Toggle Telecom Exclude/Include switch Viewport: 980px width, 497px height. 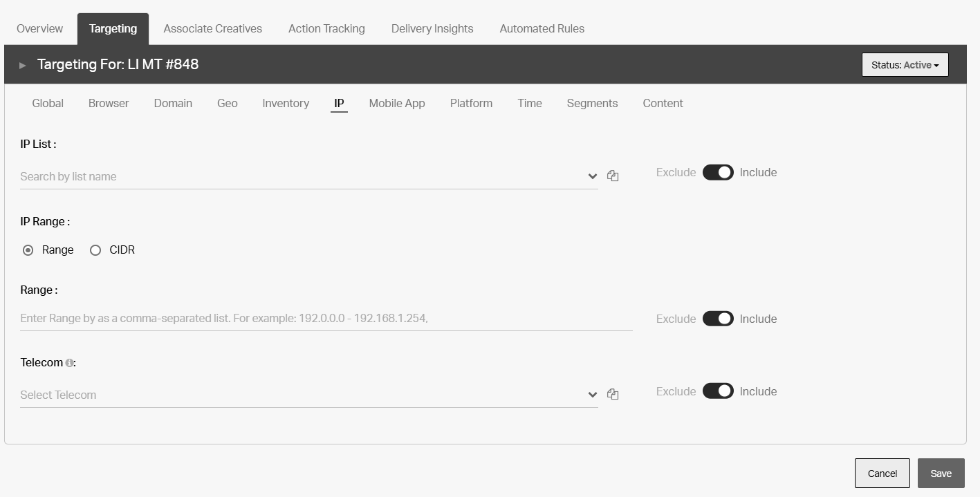[718, 391]
